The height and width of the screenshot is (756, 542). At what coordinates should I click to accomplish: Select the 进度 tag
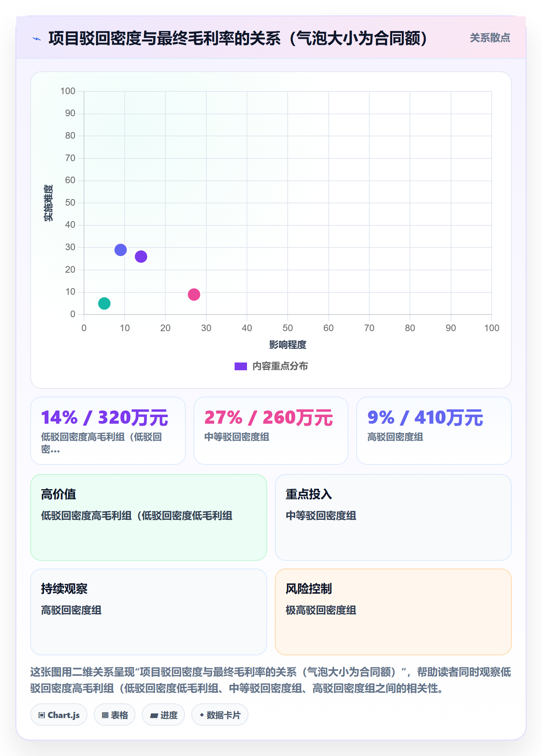pos(163,715)
